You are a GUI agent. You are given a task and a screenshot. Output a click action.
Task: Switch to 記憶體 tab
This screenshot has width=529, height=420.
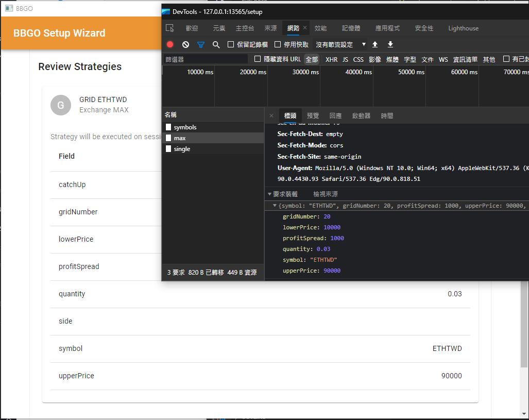[351, 28]
